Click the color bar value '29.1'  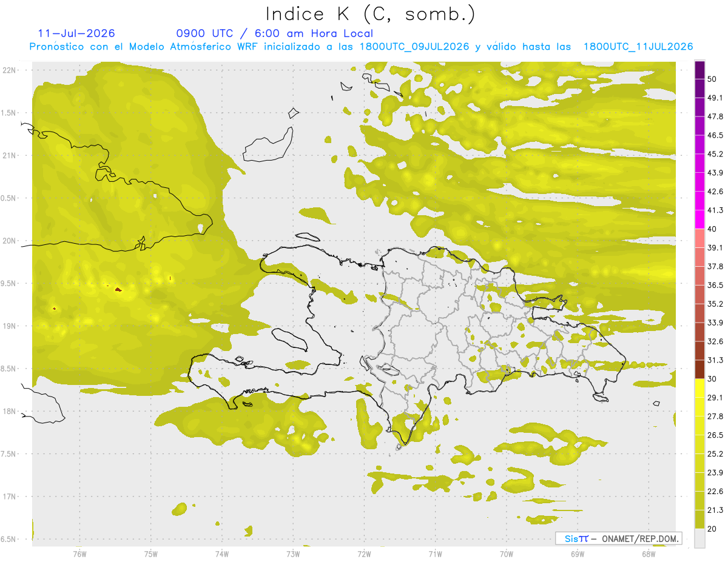(x=715, y=398)
